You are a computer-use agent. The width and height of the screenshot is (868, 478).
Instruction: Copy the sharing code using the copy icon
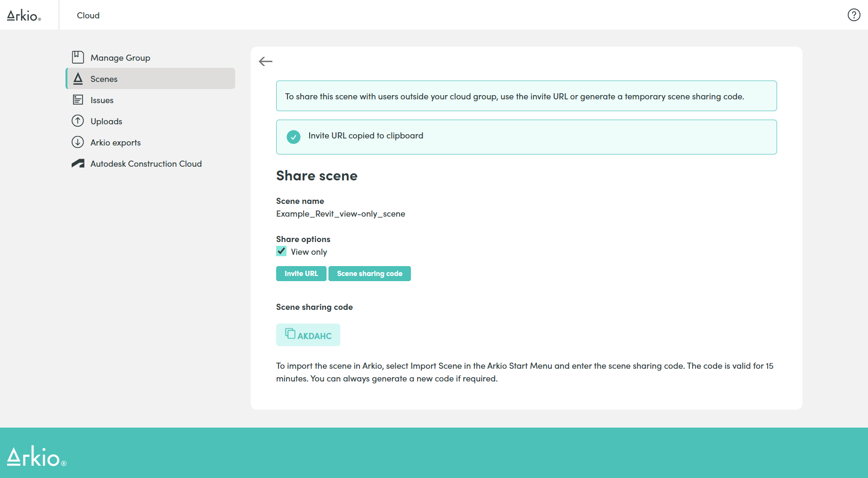pyautogui.click(x=289, y=332)
